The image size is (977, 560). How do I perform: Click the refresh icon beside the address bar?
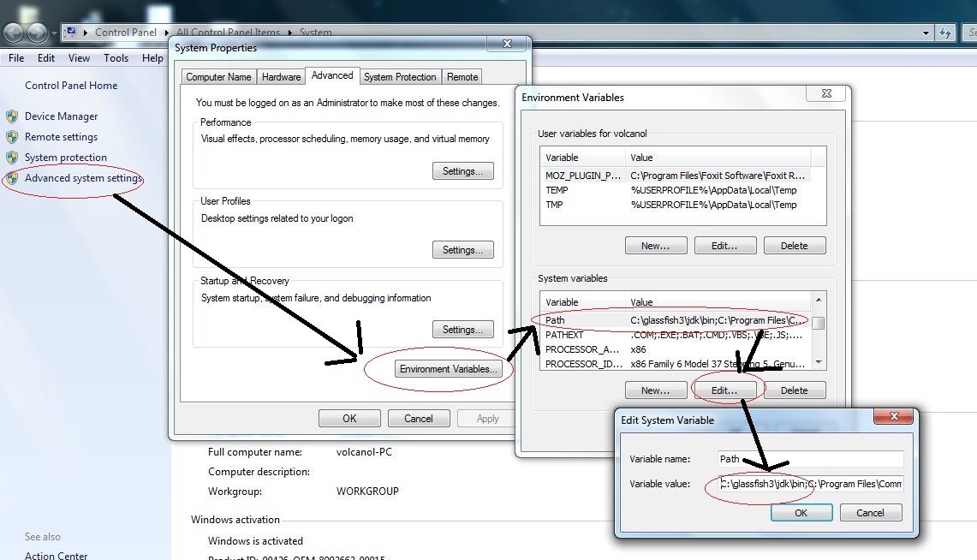pos(945,33)
